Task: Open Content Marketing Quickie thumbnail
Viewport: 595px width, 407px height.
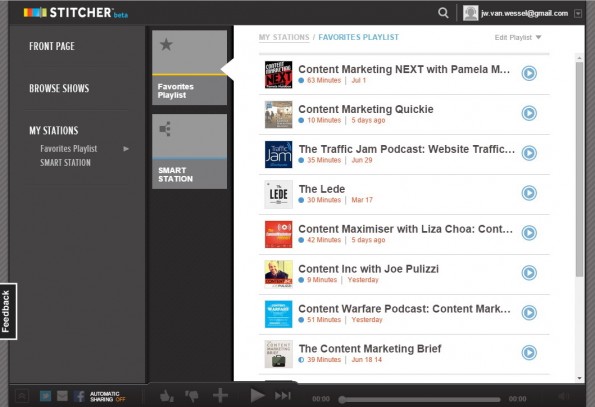Action: 279,115
